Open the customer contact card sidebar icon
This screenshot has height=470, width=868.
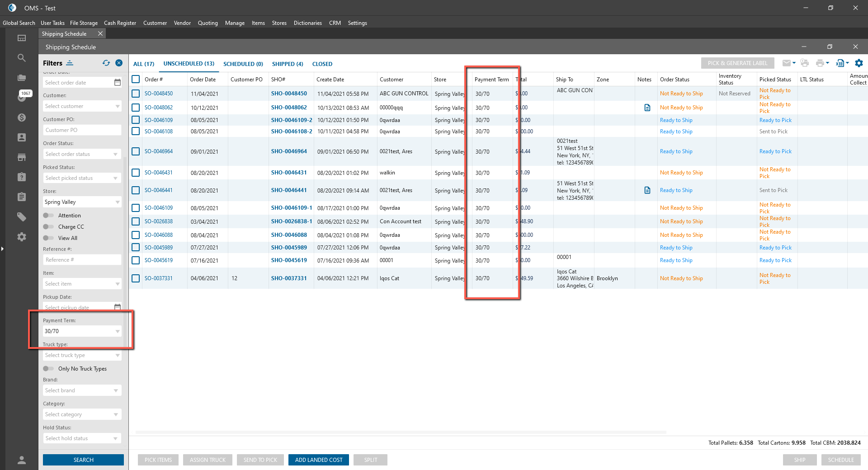22,137
